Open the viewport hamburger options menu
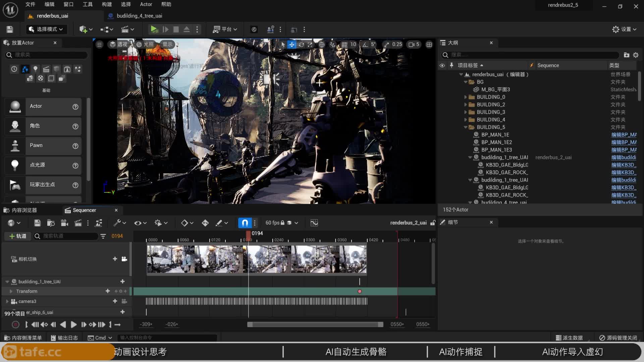This screenshot has height=362, width=644. coord(99,44)
